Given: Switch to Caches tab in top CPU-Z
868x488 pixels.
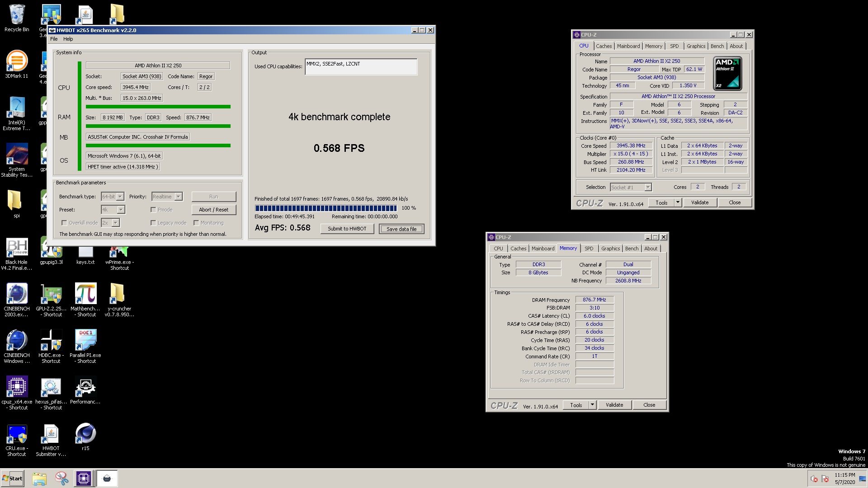Looking at the screenshot, I should tap(604, 46).
